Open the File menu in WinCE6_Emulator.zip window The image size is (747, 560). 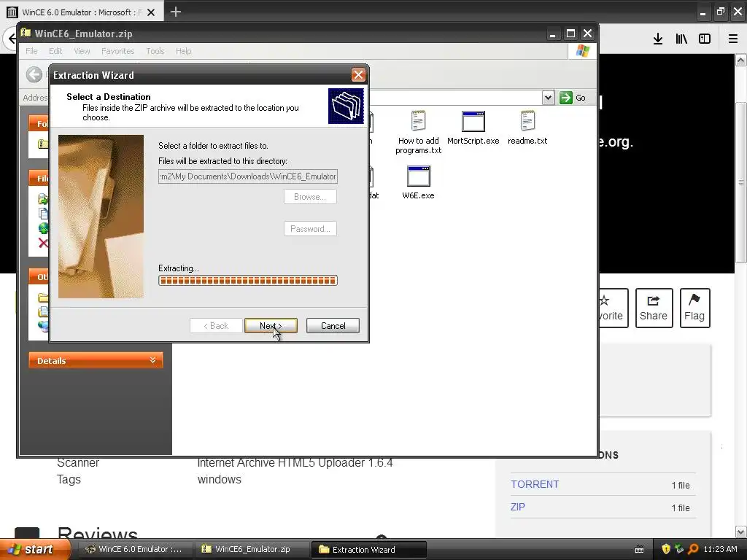pos(31,51)
